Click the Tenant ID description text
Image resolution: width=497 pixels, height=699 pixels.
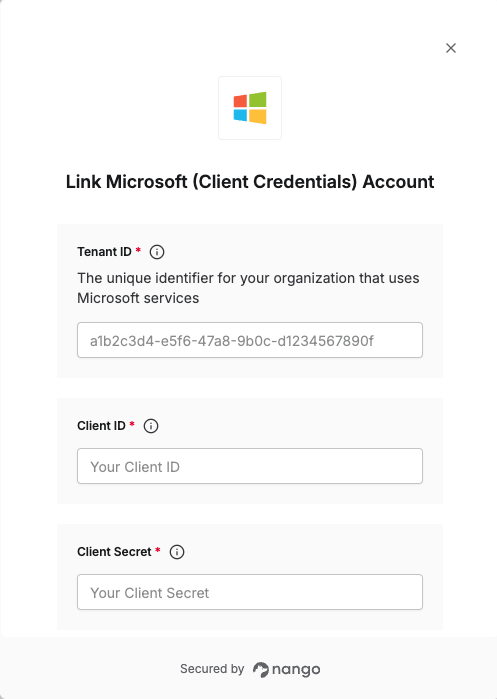pos(248,288)
